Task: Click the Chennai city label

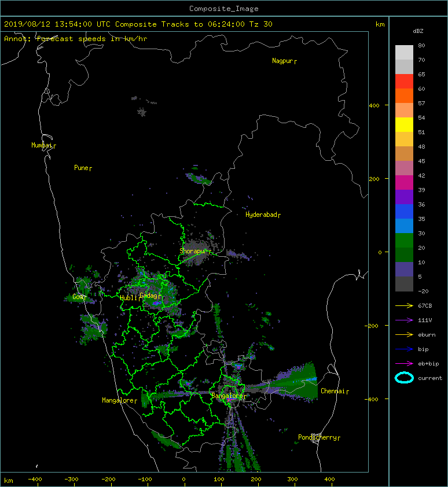Action: (333, 391)
